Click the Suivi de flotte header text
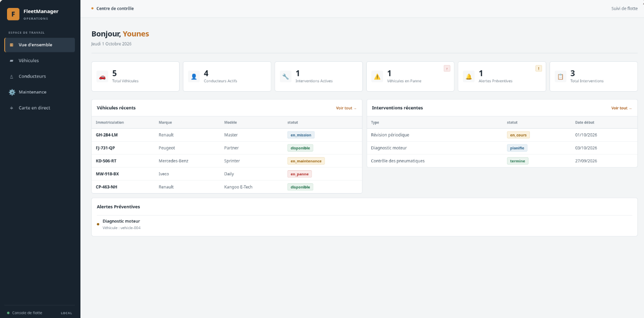This screenshot has height=318, width=644. [x=624, y=8]
